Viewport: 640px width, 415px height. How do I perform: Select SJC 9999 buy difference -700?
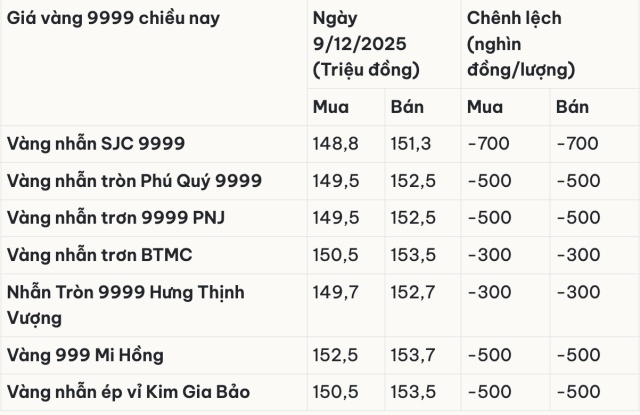[x=491, y=143]
